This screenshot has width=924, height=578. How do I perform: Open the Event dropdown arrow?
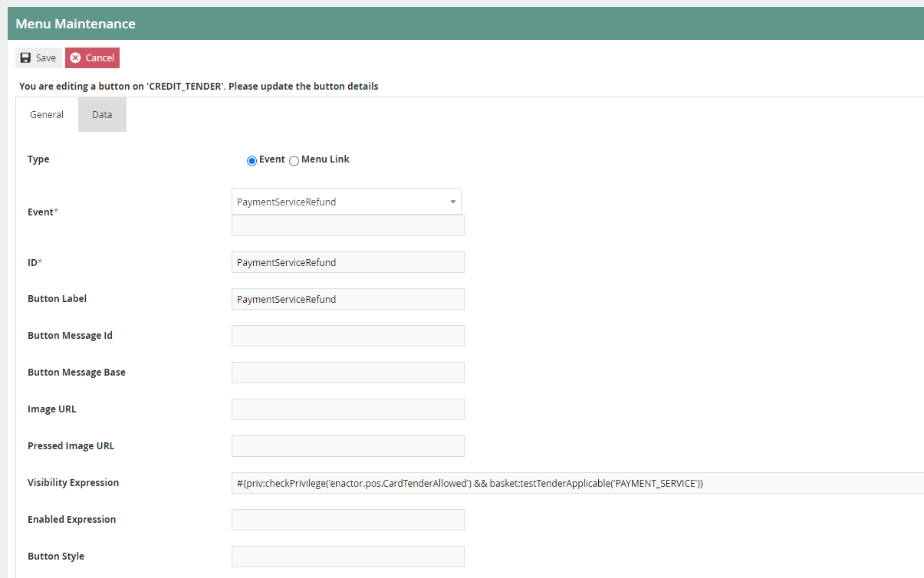coord(453,201)
